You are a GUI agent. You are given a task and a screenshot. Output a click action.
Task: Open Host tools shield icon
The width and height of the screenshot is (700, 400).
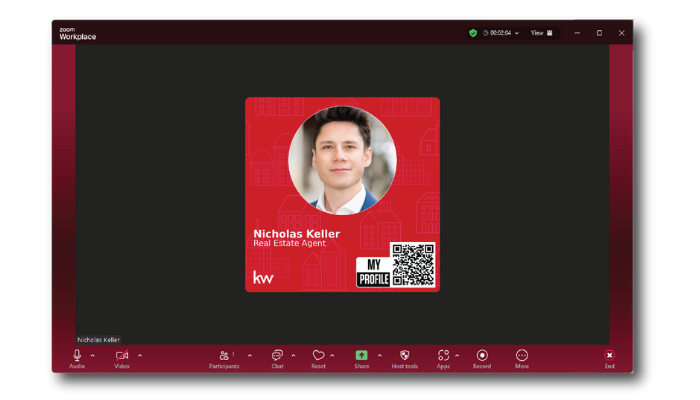405,359
